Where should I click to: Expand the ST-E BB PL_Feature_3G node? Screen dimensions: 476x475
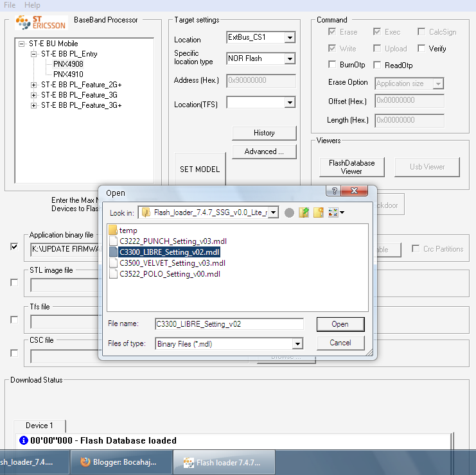coord(33,95)
